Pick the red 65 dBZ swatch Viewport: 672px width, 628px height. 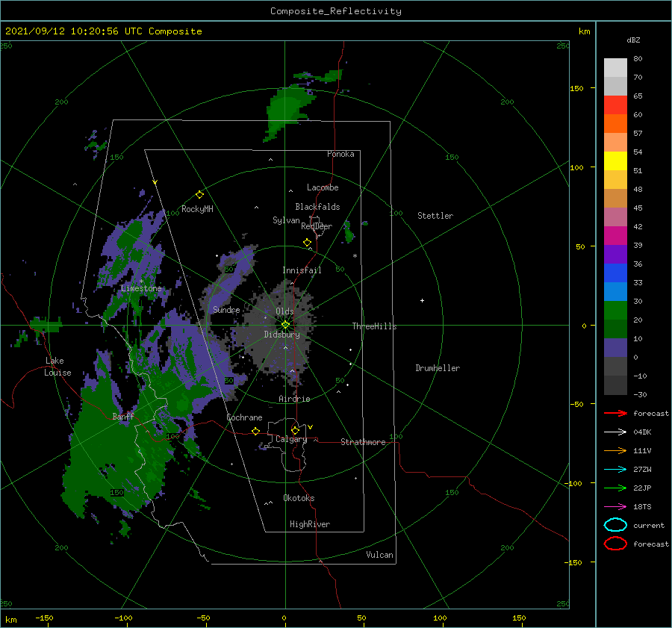615,105
